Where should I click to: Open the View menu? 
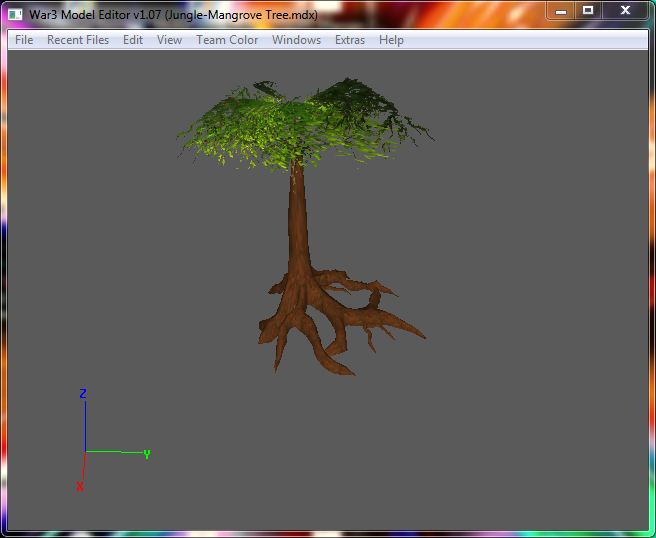tap(169, 40)
